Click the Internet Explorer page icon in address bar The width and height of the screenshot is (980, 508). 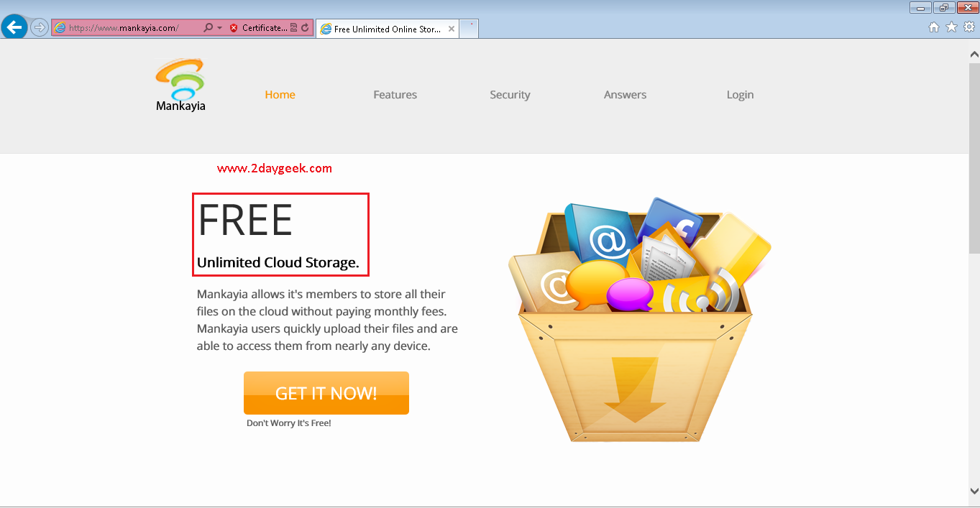[x=60, y=28]
